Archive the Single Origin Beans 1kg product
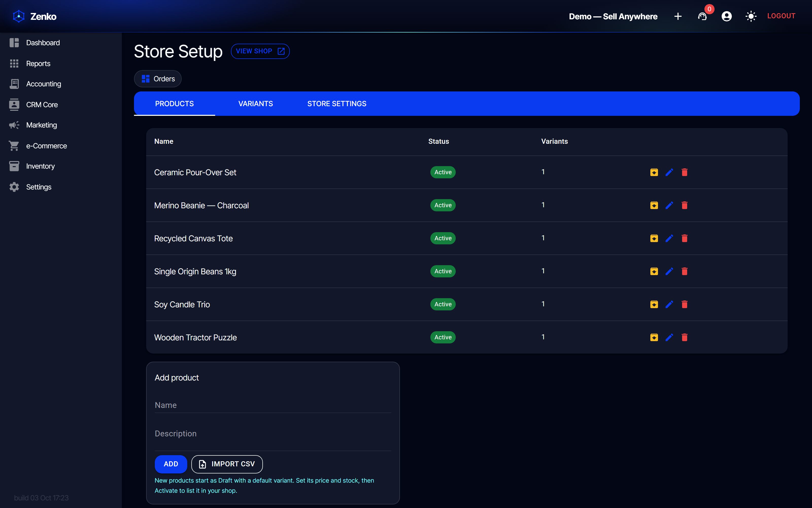812x508 pixels. 654,271
